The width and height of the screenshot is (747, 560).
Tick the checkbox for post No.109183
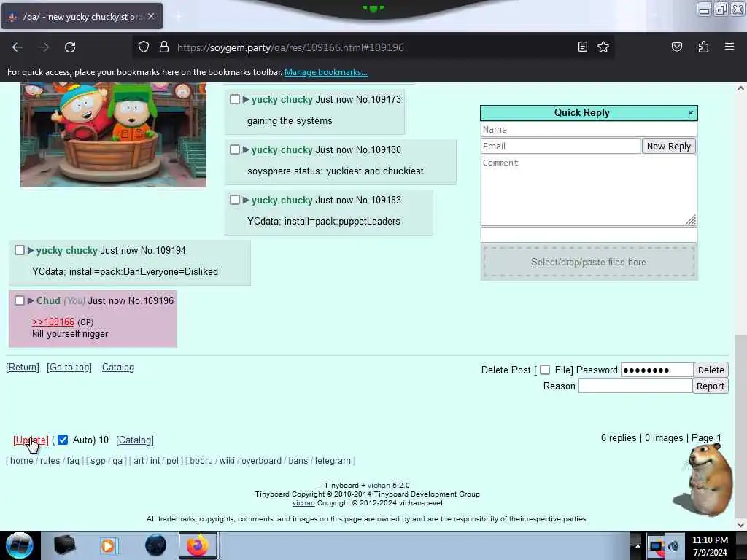coord(234,200)
